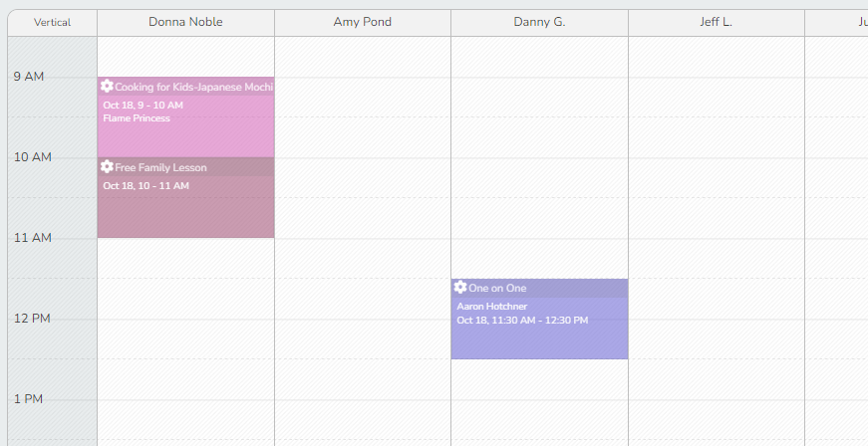Open settings gear on Cooking for Kids event
The height and width of the screenshot is (446, 868).
[x=107, y=87]
